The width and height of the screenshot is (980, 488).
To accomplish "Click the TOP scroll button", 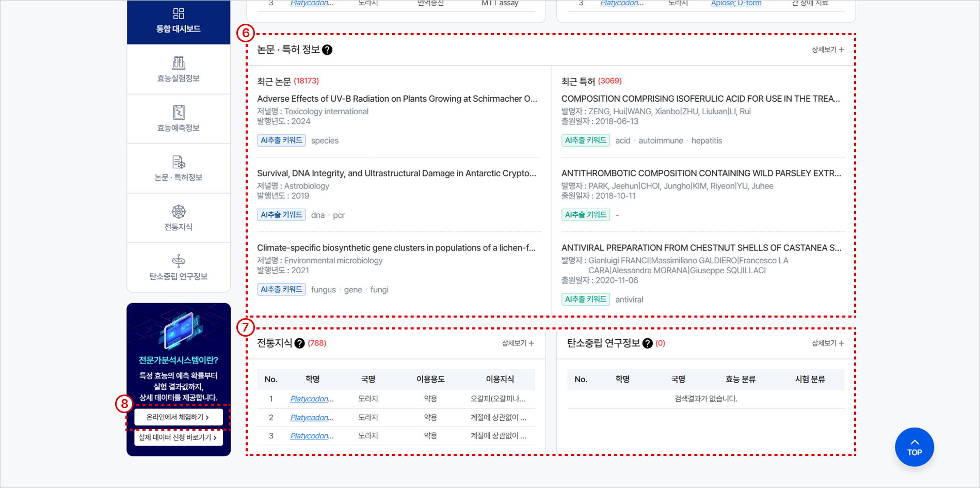I will pos(914,447).
